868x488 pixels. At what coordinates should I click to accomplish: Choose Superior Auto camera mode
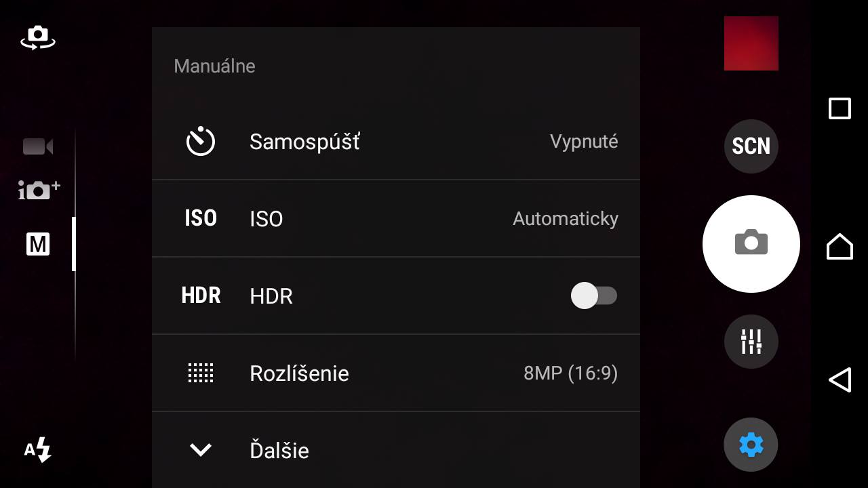pos(39,190)
